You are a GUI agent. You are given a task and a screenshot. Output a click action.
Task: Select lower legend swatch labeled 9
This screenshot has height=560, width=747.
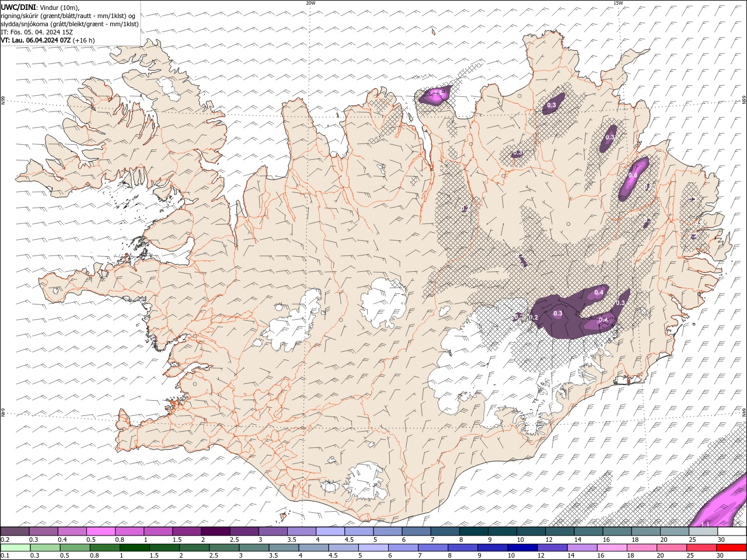(x=493, y=548)
